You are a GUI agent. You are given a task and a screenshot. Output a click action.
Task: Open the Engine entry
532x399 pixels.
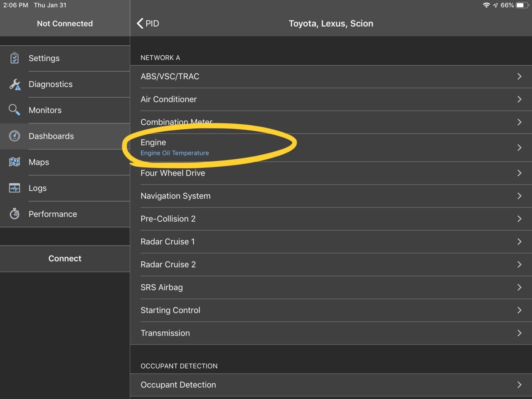(331, 148)
